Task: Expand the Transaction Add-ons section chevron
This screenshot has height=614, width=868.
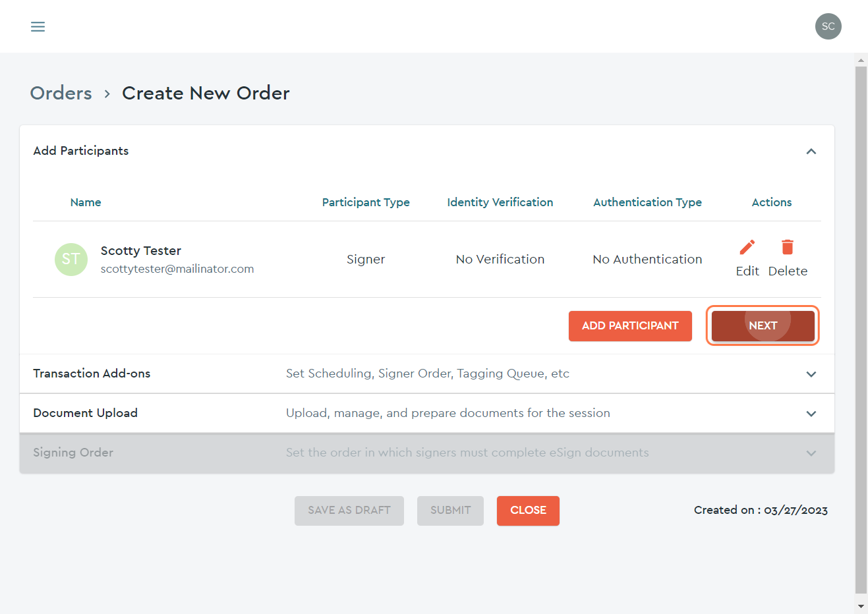Action: click(811, 374)
